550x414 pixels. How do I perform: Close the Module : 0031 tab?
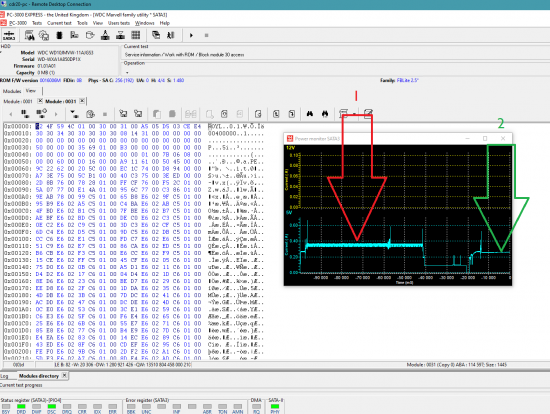[x=82, y=101]
